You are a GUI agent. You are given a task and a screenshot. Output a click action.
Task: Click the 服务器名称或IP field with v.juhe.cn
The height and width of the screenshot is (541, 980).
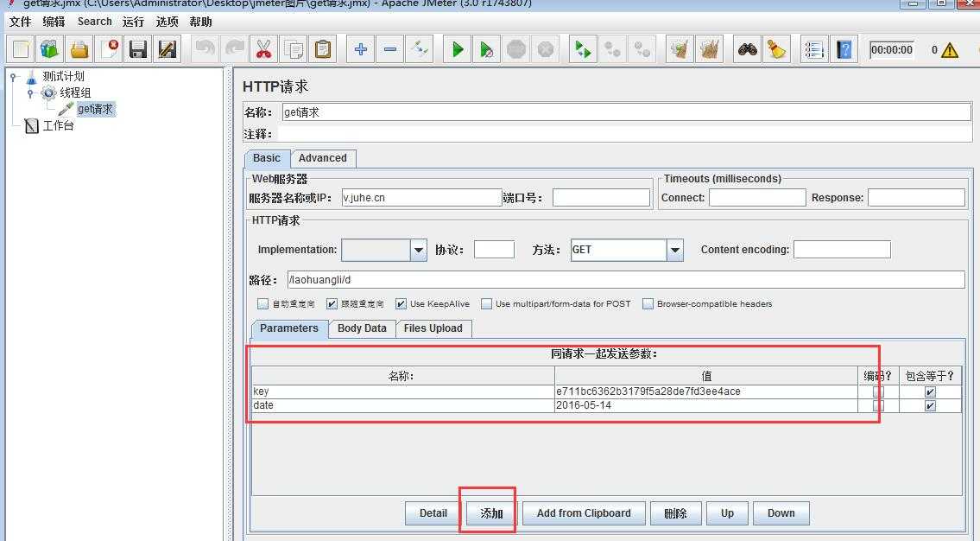422,198
